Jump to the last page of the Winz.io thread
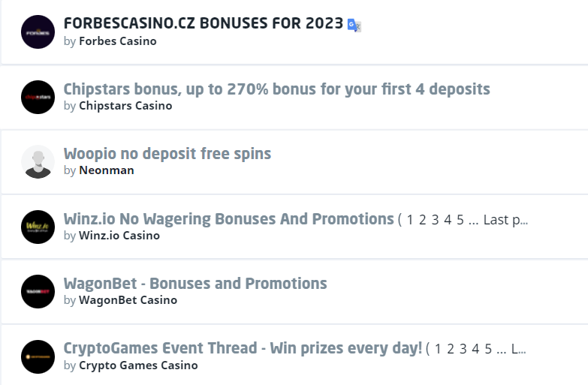588x385 pixels. click(x=505, y=220)
